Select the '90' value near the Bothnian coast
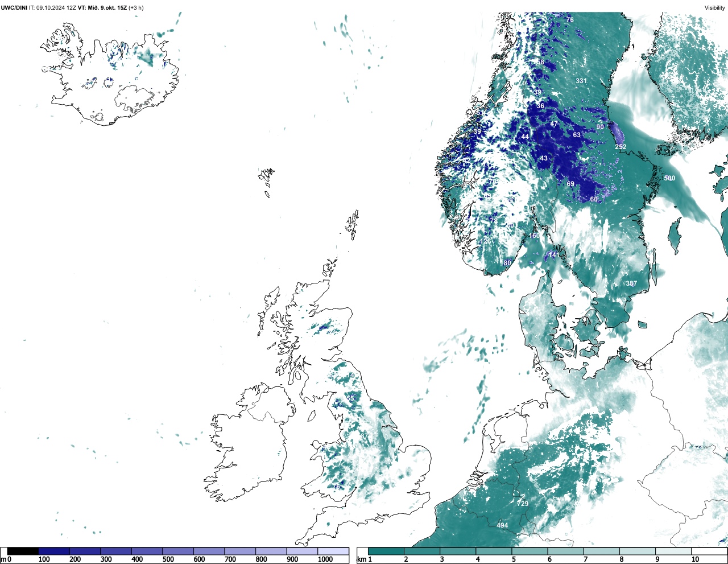 click(x=600, y=127)
